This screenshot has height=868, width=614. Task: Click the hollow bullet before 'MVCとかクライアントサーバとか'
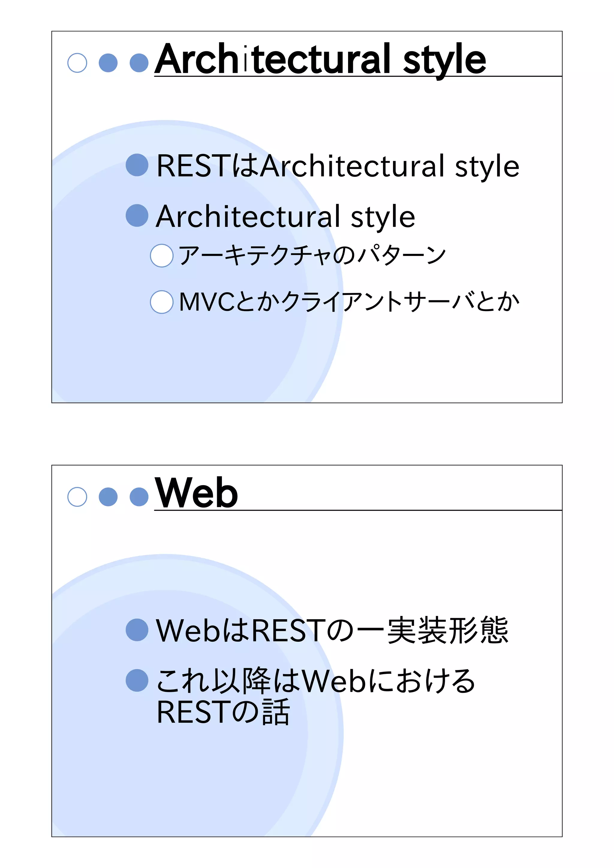(162, 302)
